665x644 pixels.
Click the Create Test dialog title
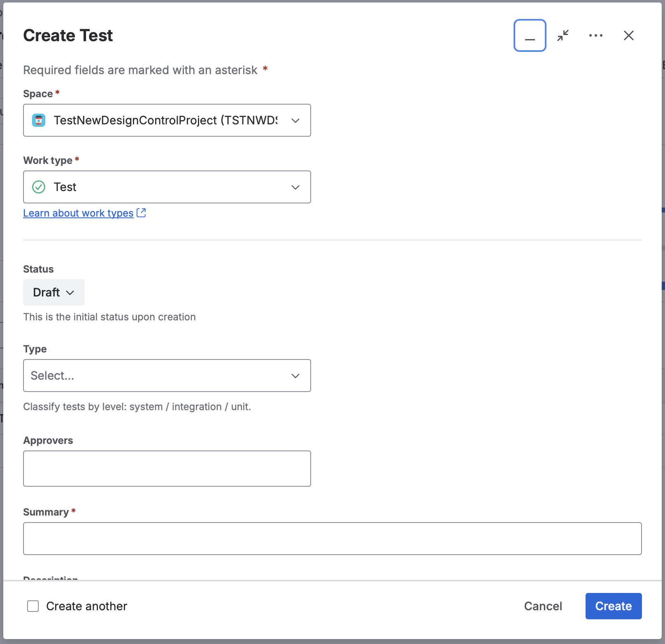pos(68,35)
